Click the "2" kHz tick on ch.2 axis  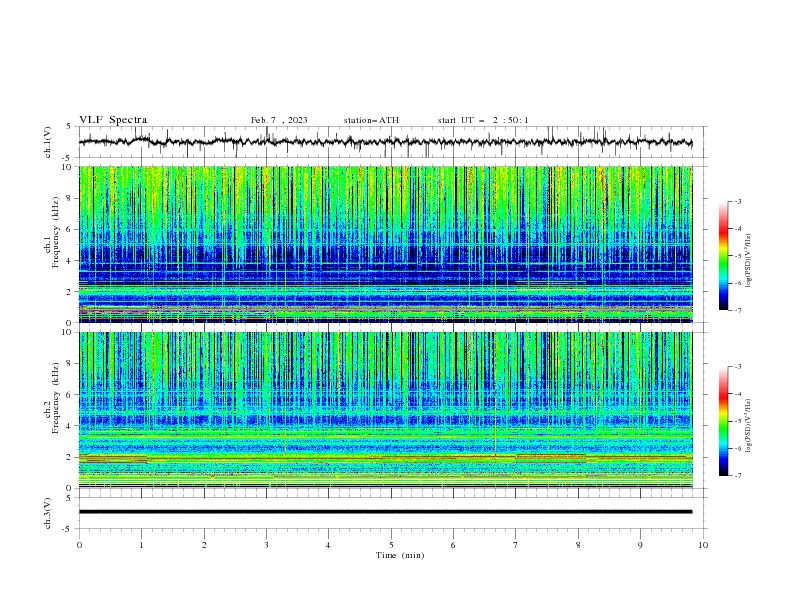point(70,457)
